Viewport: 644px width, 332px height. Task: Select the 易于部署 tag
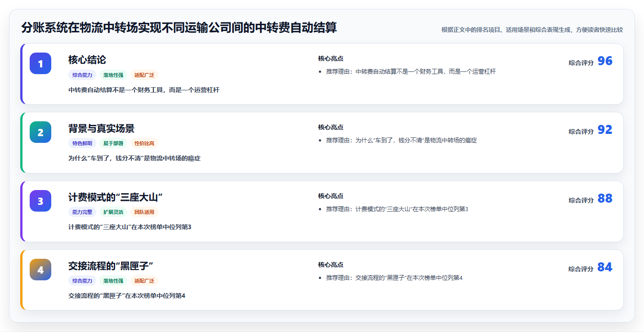click(113, 143)
